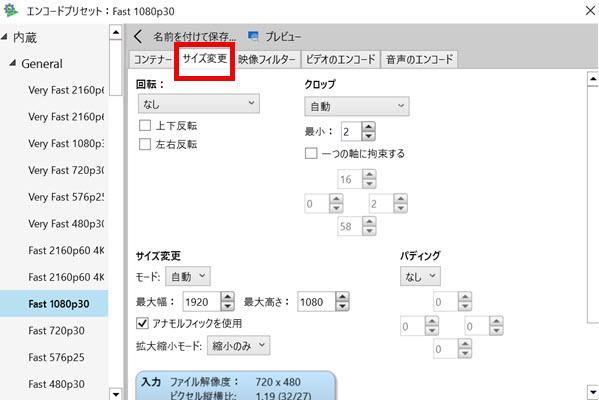Click the right crop field showing 2
Image resolution: width=599 pixels, height=400 pixels.
[x=381, y=204]
